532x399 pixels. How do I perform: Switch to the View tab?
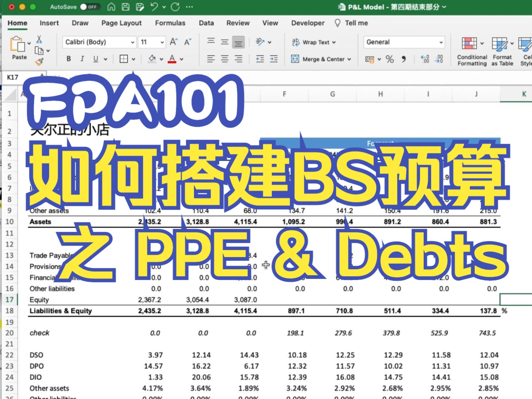click(270, 23)
